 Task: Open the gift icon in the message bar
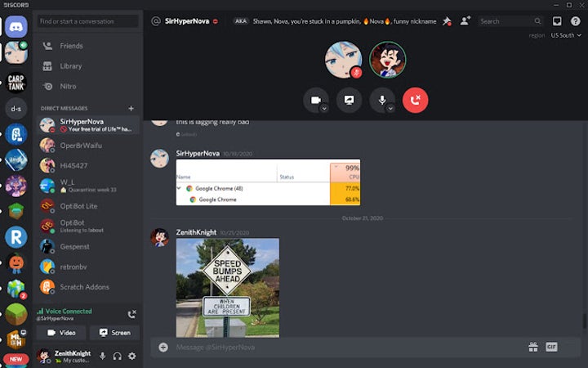(x=532, y=347)
